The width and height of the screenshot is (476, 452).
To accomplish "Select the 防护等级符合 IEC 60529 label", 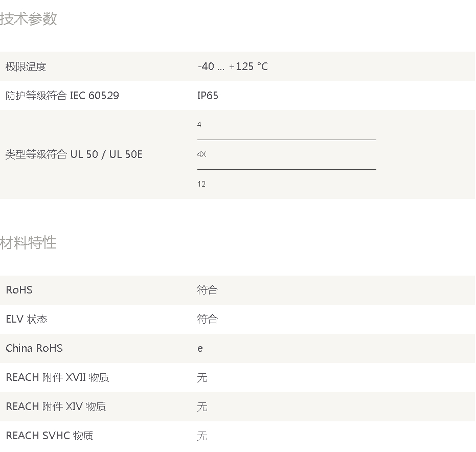I will 62,96.
